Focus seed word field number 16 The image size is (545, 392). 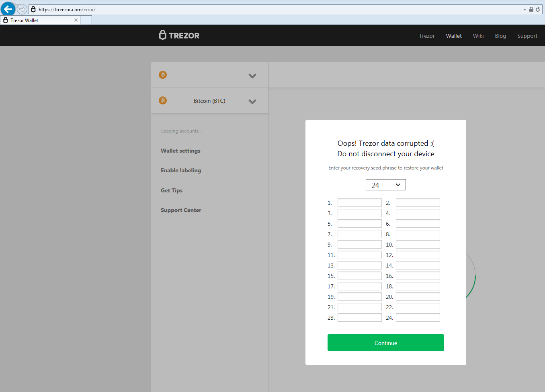click(x=418, y=276)
